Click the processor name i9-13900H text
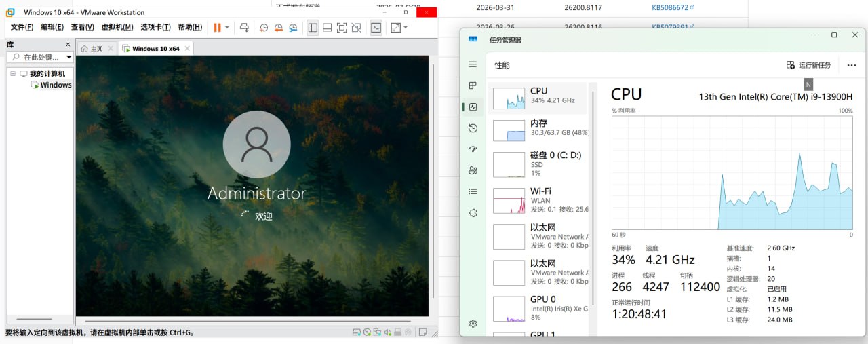Image resolution: width=868 pixels, height=344 pixels. pyautogui.click(x=776, y=96)
